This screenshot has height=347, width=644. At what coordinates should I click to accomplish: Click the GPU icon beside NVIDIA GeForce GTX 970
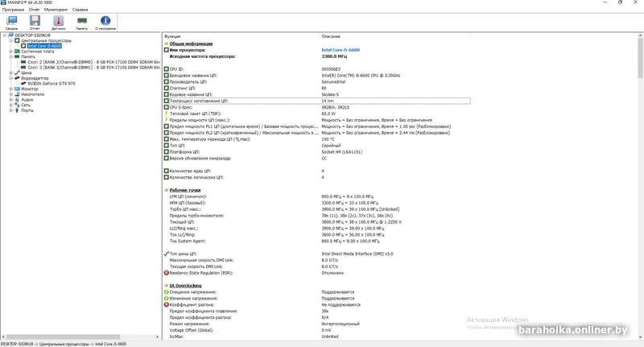(23, 84)
